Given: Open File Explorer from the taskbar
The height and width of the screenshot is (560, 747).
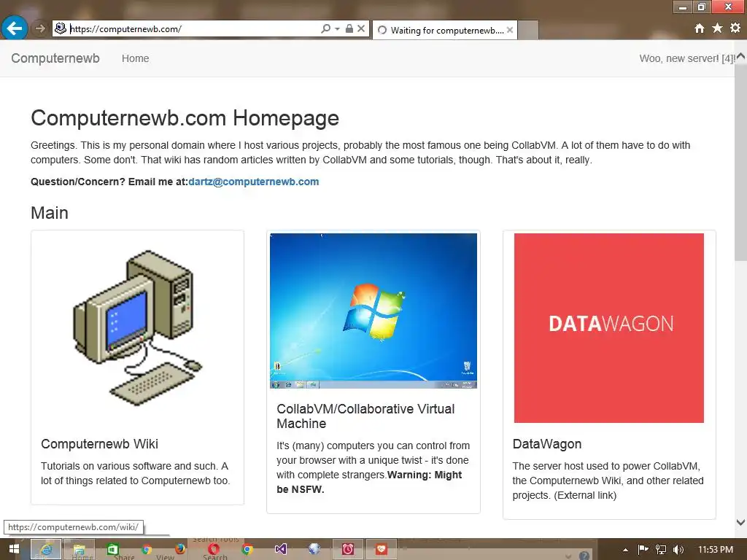Looking at the screenshot, I should 79,549.
